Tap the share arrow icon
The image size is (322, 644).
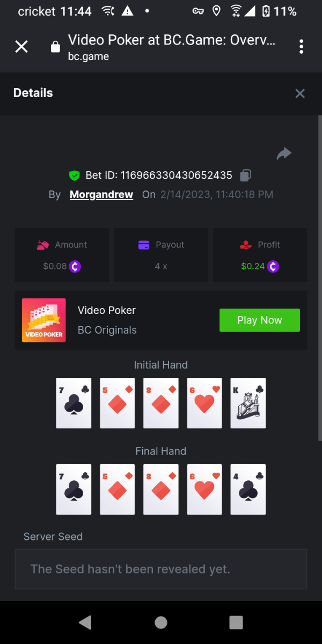pyautogui.click(x=283, y=154)
